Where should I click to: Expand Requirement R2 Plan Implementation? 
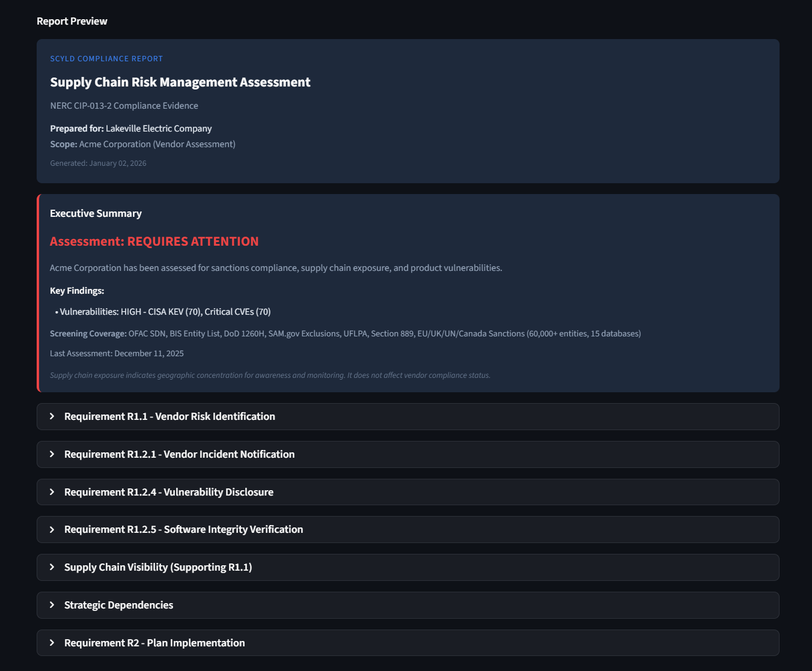408,643
